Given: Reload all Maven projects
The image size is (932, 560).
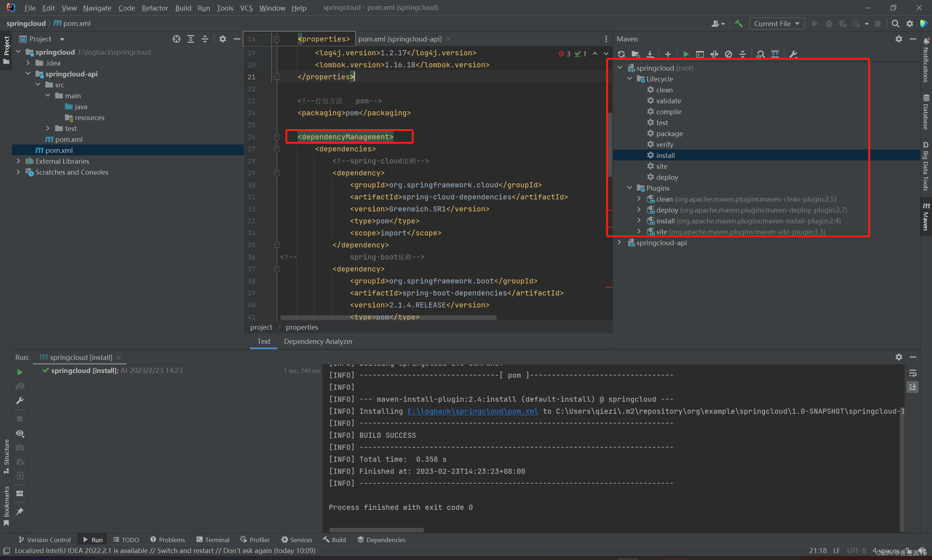Looking at the screenshot, I should (x=621, y=54).
